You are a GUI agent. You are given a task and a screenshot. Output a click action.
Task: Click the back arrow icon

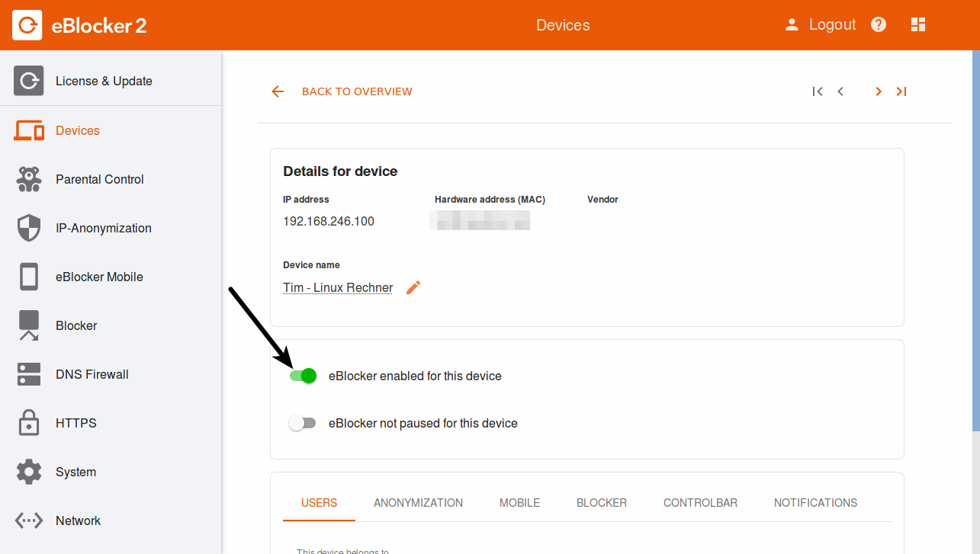tap(278, 91)
